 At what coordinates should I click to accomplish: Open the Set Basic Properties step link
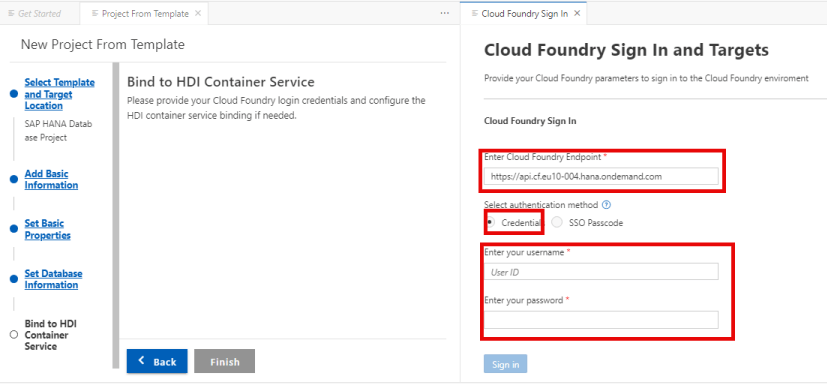pyautogui.click(x=47, y=229)
